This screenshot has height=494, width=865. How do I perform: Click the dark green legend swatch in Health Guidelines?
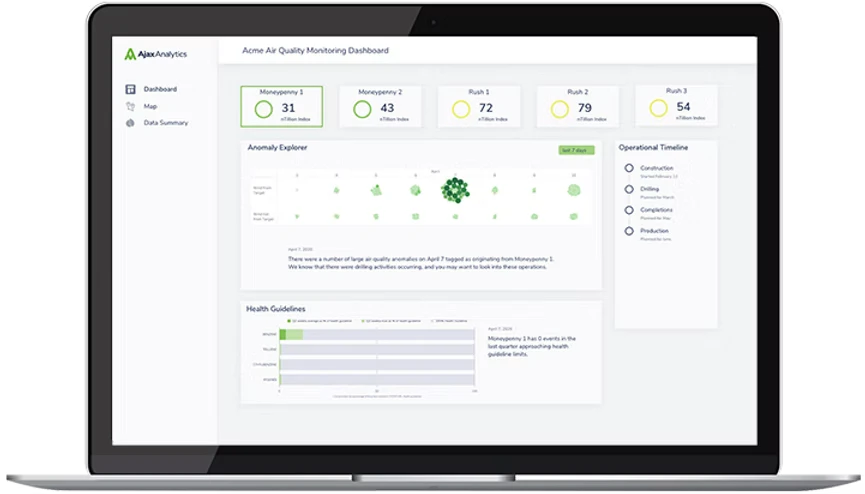pos(290,321)
